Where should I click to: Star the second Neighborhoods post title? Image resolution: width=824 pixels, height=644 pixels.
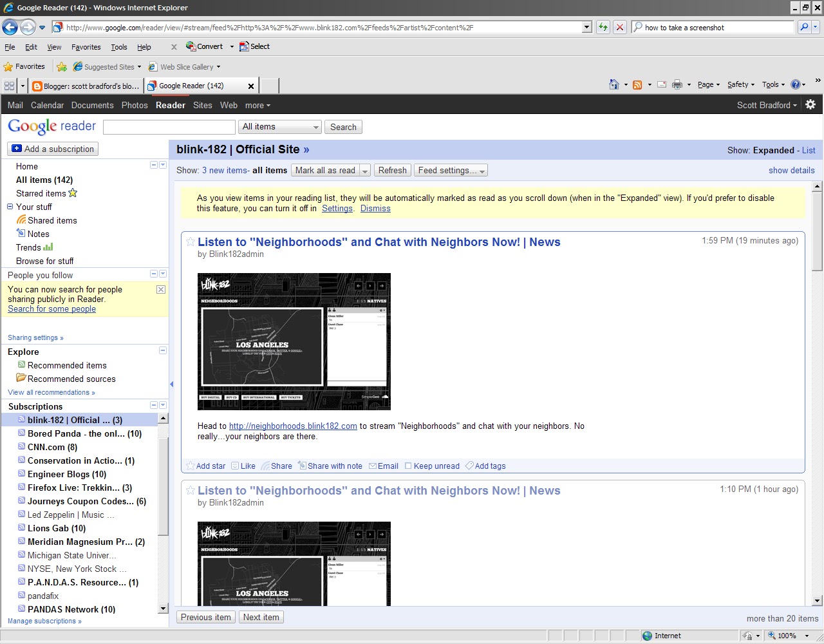191,490
